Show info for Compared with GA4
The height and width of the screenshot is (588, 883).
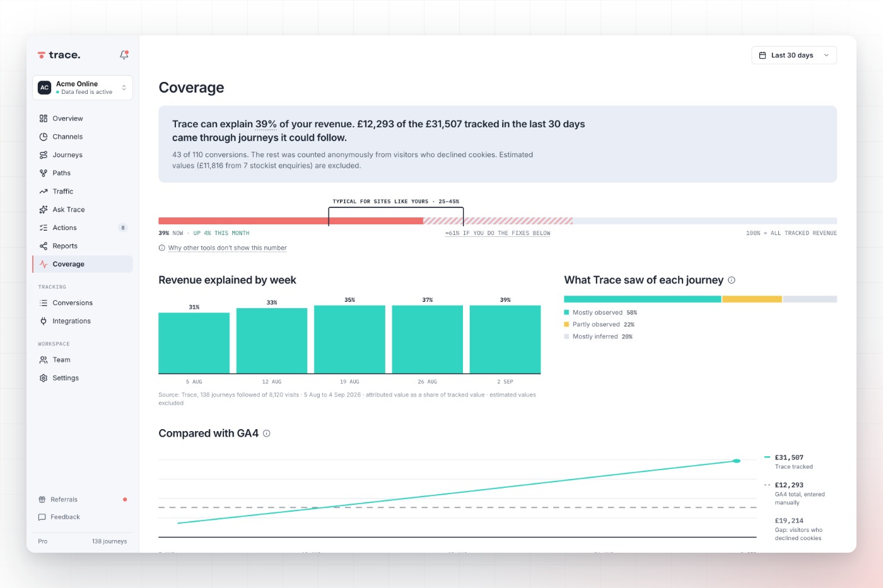click(267, 434)
